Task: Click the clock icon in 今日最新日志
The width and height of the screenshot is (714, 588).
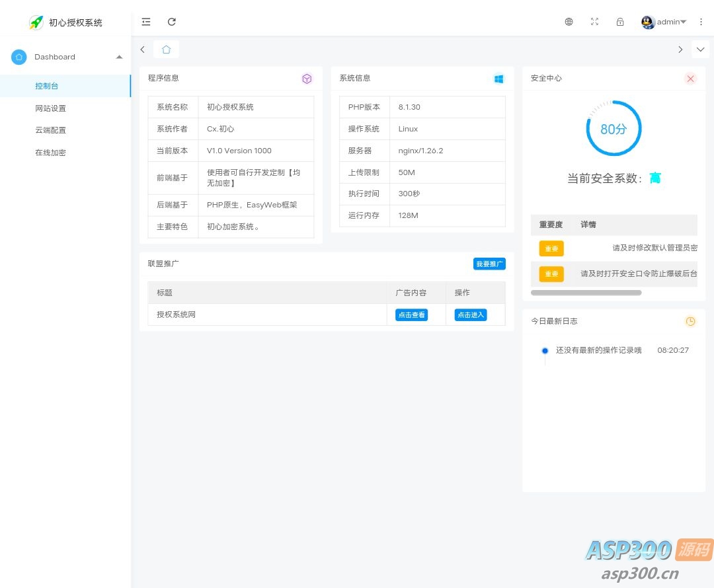Action: [x=690, y=321]
